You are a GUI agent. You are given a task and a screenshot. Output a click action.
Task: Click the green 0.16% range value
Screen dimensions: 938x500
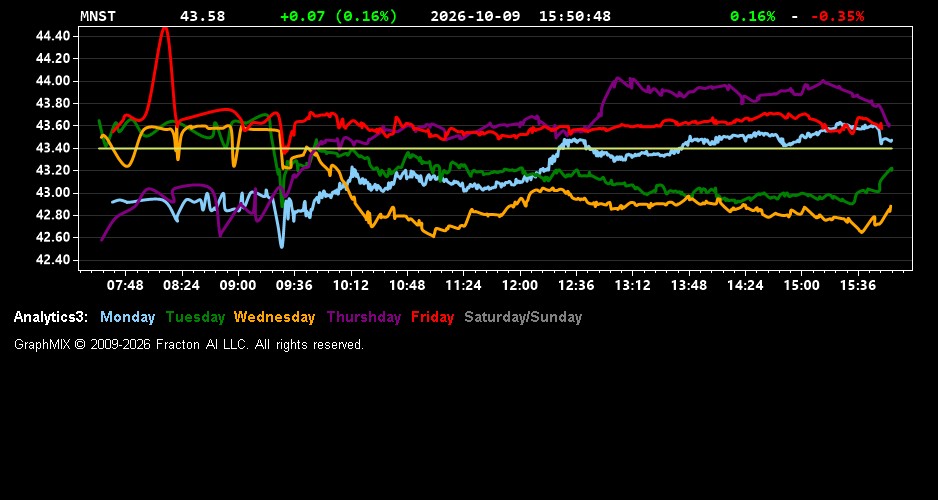coord(753,16)
